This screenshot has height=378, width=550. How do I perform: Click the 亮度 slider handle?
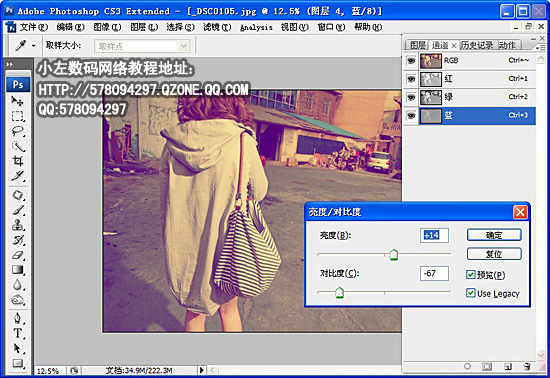pyautogui.click(x=394, y=255)
